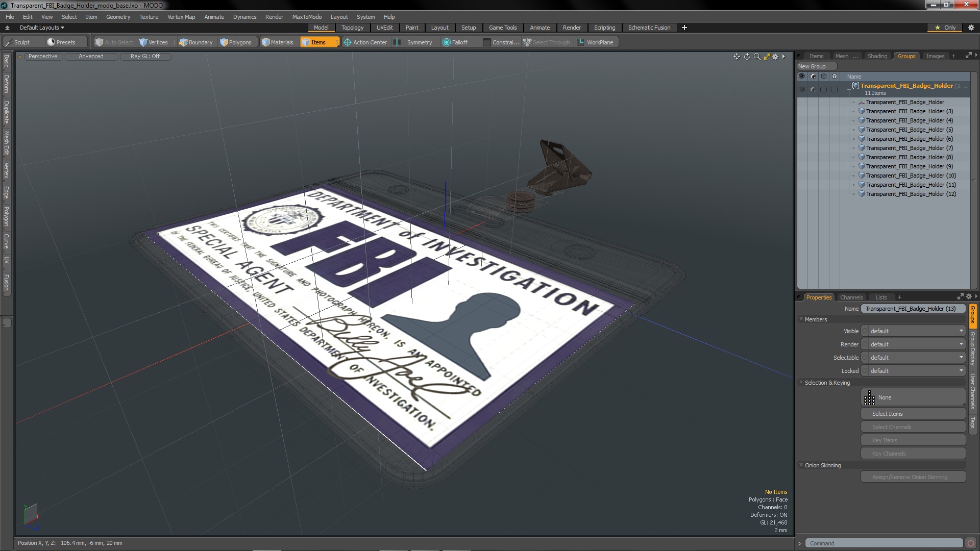The width and height of the screenshot is (980, 551).
Task: Toggle the Only layout star option
Action: click(945, 28)
